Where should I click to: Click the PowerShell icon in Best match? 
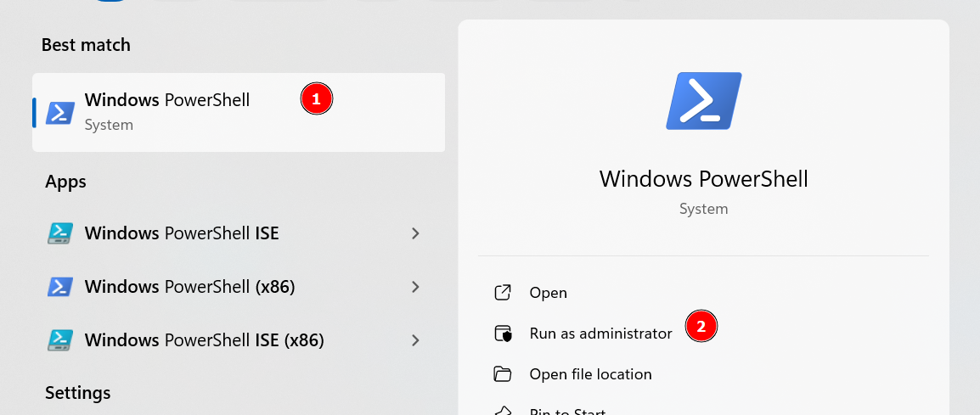pyautogui.click(x=60, y=112)
